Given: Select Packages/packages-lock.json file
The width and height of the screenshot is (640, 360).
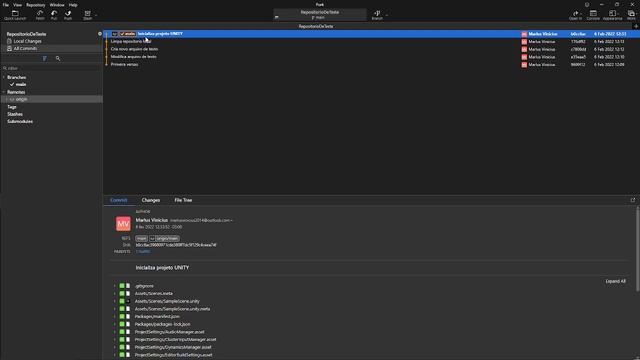Looking at the screenshot, I should pos(162,324).
